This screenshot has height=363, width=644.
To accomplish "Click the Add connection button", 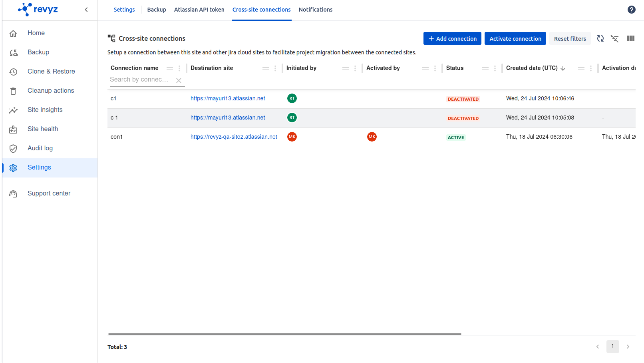I will pyautogui.click(x=452, y=39).
